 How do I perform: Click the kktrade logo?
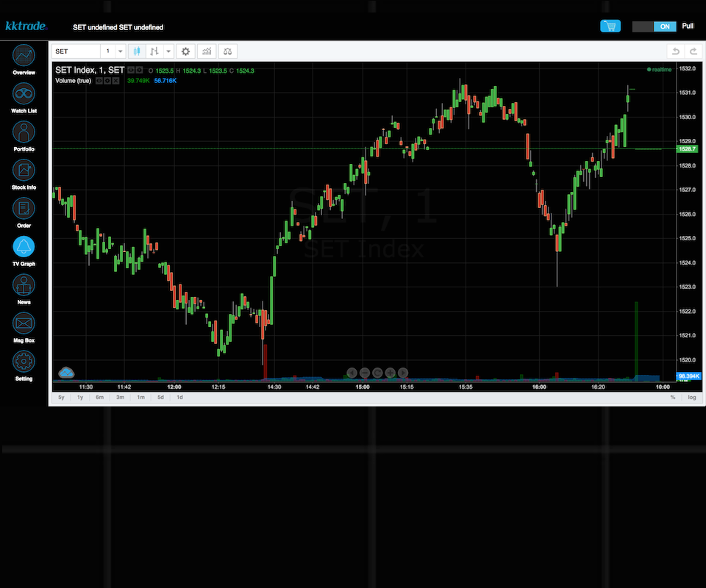[x=26, y=26]
